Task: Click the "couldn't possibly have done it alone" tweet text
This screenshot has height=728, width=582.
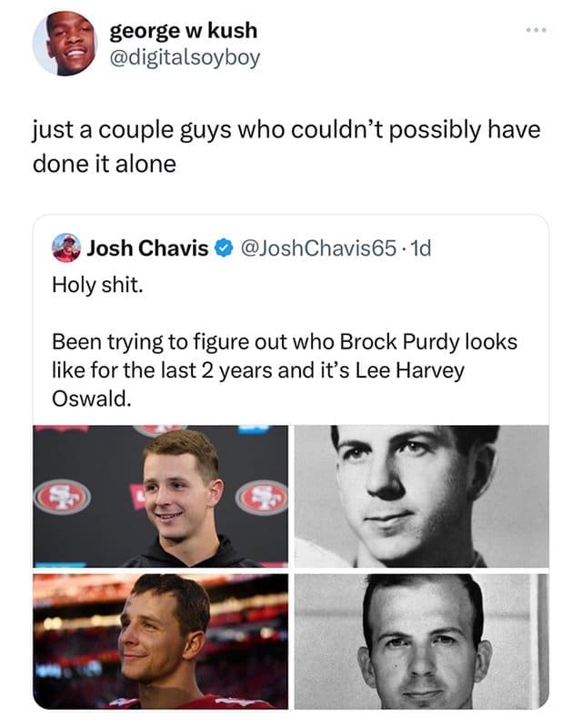Action: click(x=286, y=145)
